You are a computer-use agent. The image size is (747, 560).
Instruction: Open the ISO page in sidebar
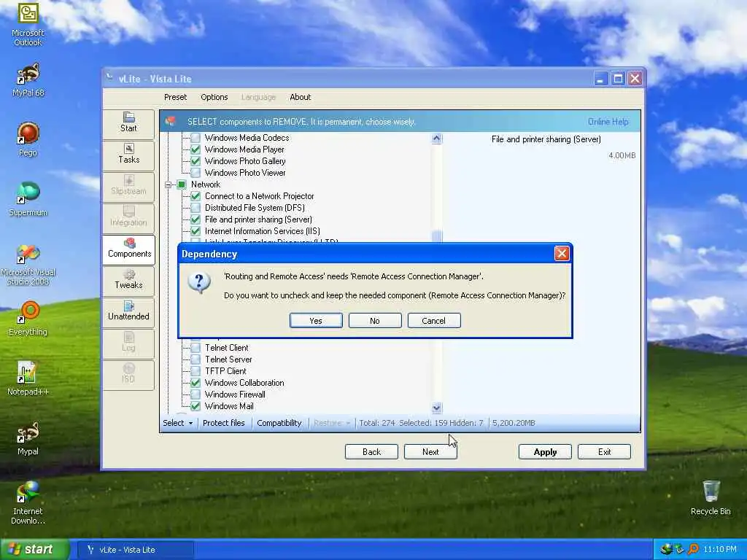point(128,375)
